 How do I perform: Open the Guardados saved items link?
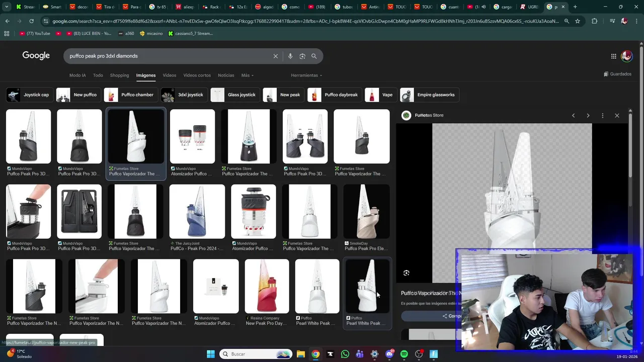[x=617, y=74]
